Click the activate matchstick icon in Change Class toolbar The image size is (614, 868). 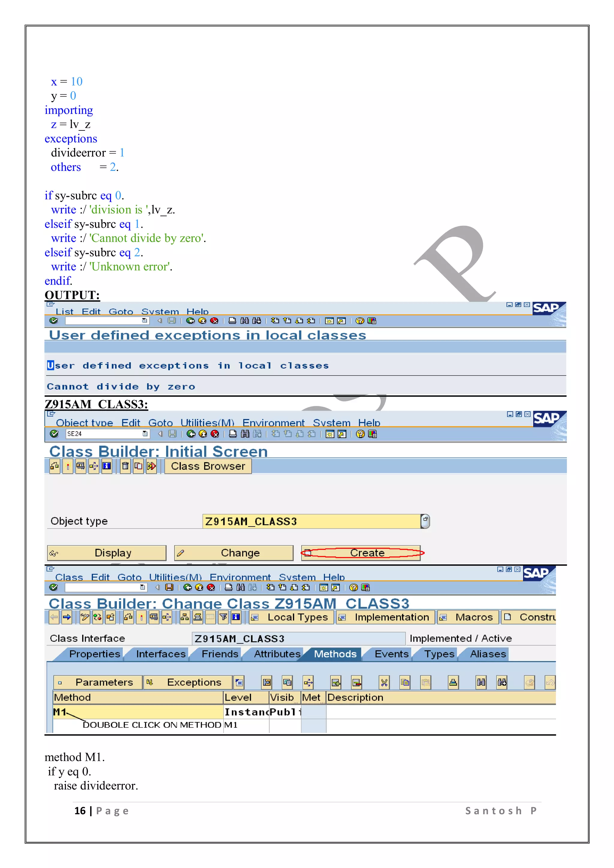pyautogui.click(x=142, y=617)
